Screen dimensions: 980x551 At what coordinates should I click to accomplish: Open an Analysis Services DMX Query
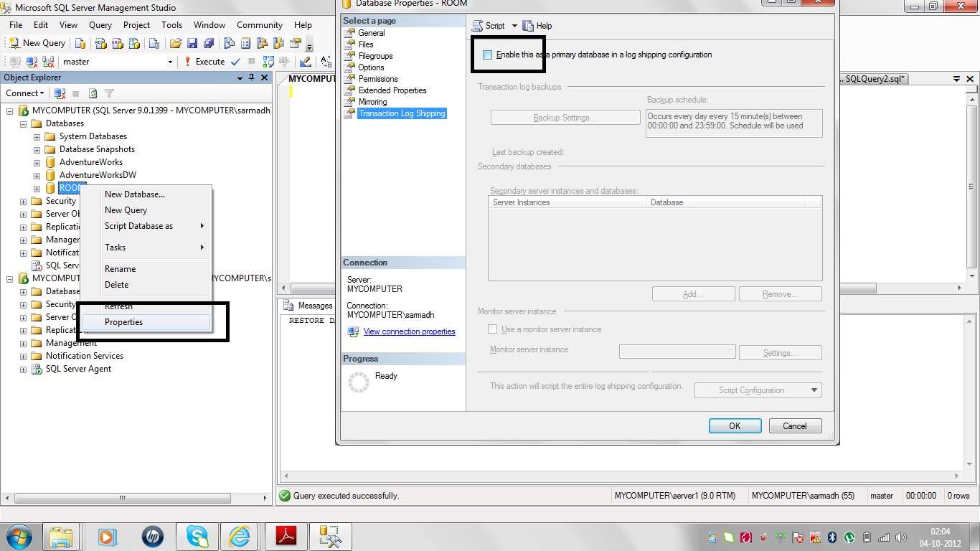(117, 43)
